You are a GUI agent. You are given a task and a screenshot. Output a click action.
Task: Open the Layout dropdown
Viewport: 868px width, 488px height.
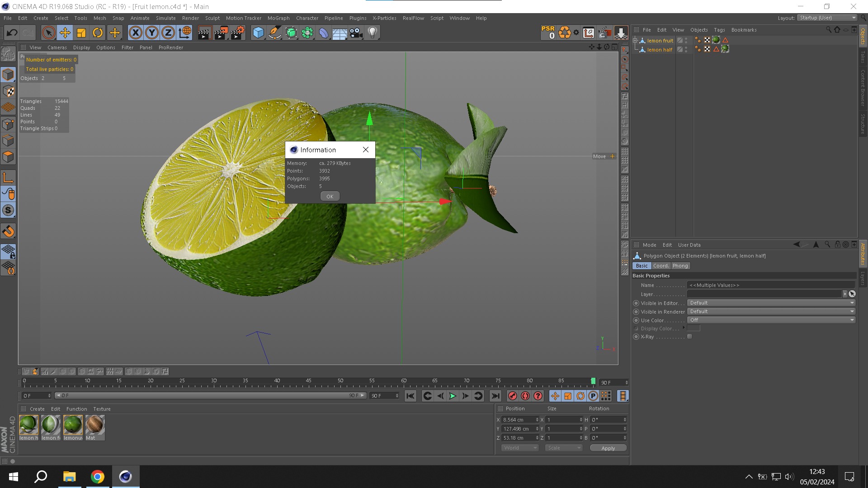click(827, 18)
